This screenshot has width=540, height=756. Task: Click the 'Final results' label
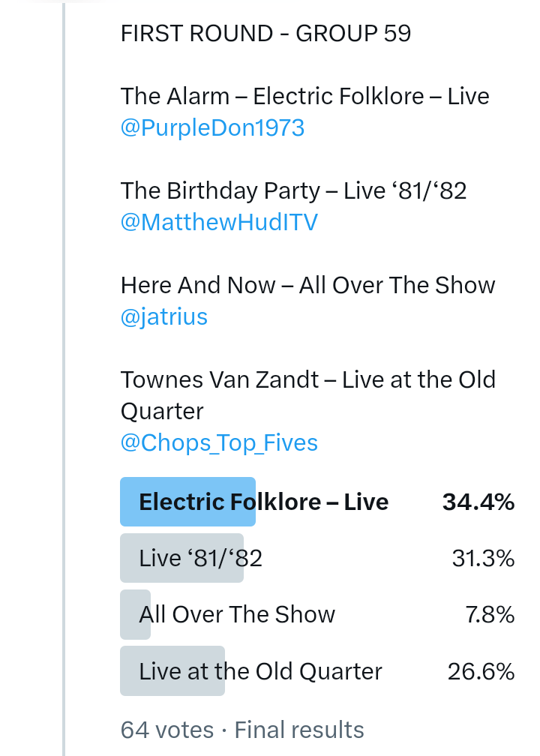(x=299, y=730)
